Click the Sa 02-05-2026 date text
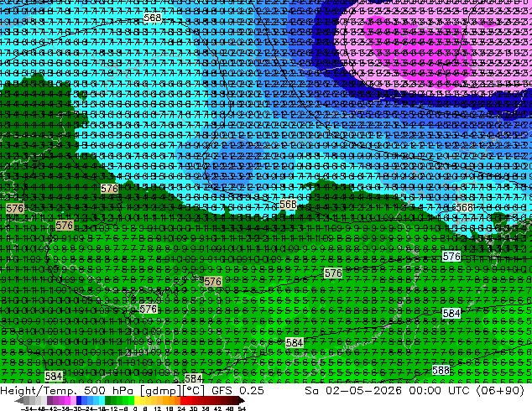This screenshot has height=411, width=532. 353,390
